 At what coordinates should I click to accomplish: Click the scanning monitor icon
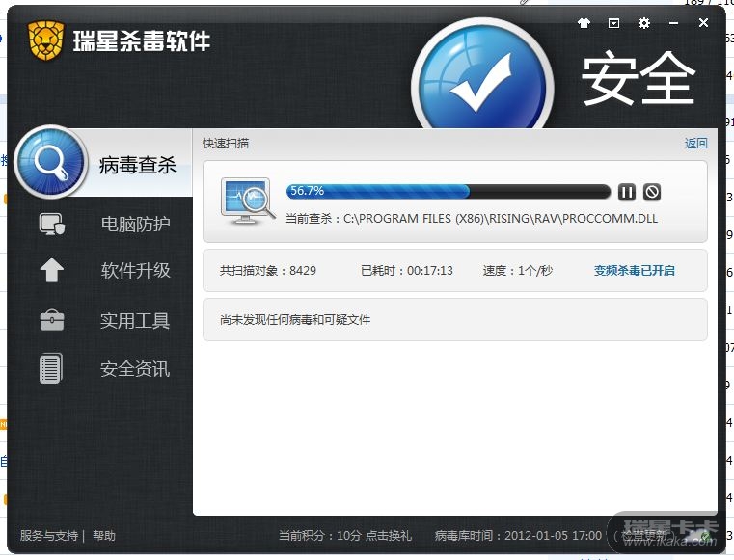(x=248, y=201)
